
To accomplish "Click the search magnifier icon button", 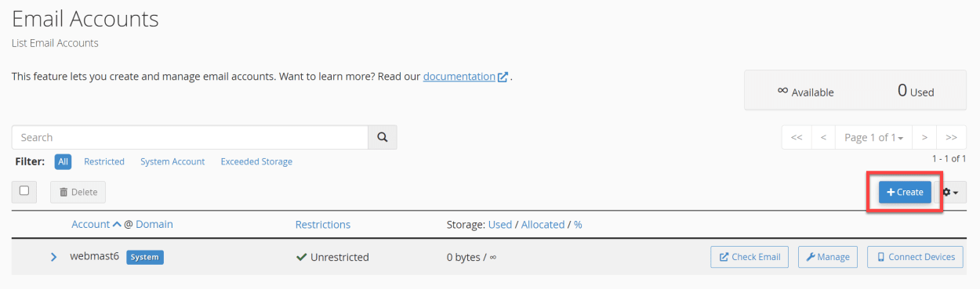I will 383,137.
